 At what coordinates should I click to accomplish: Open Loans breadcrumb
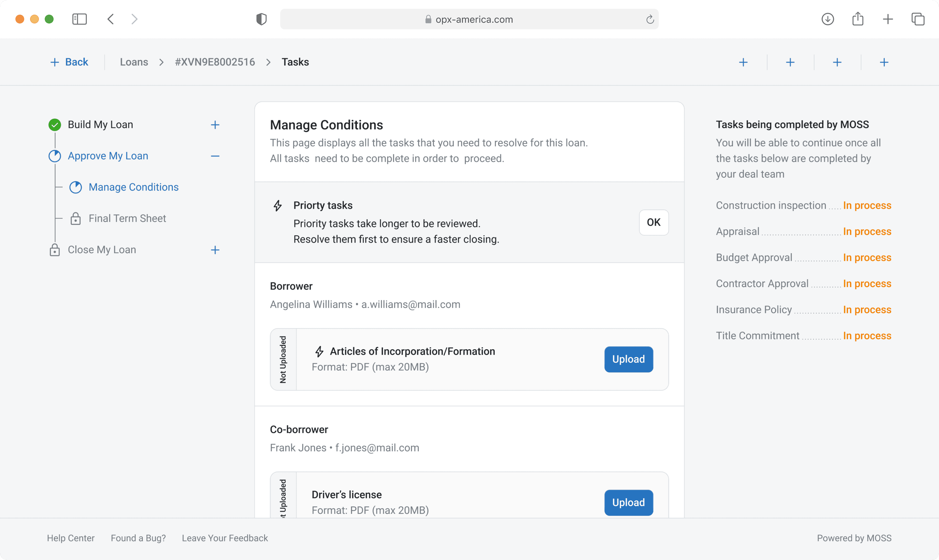[134, 62]
